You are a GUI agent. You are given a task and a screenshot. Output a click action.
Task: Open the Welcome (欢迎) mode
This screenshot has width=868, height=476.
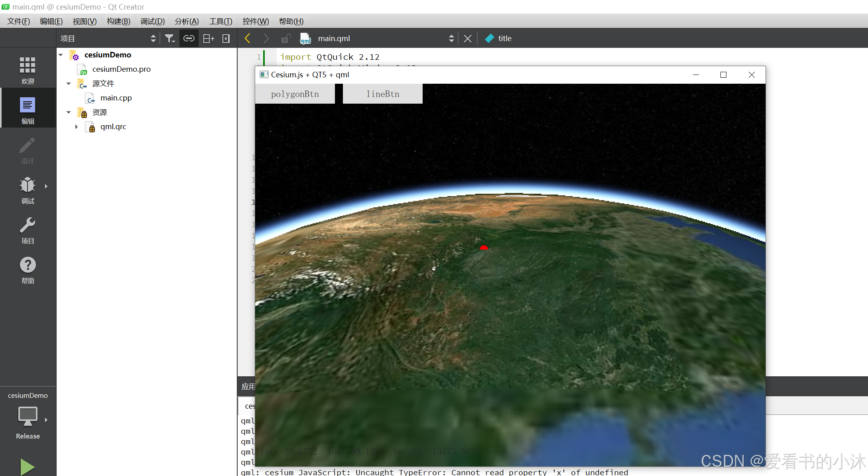pyautogui.click(x=28, y=70)
